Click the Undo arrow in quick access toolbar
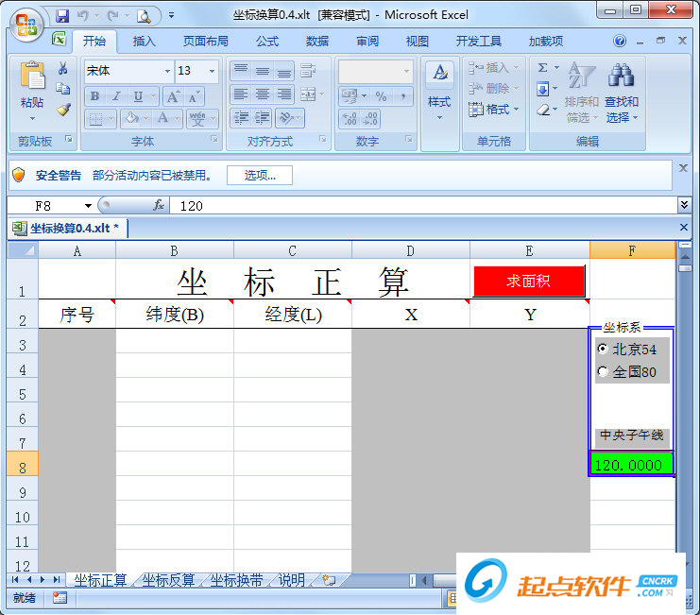 click(82, 16)
